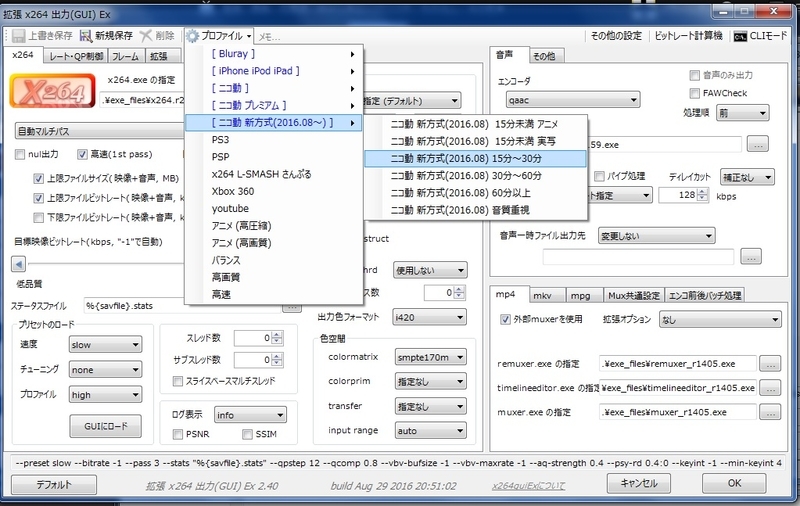
Task: Toggle 外部muxerを使用 checkbox
Action: pos(506,319)
